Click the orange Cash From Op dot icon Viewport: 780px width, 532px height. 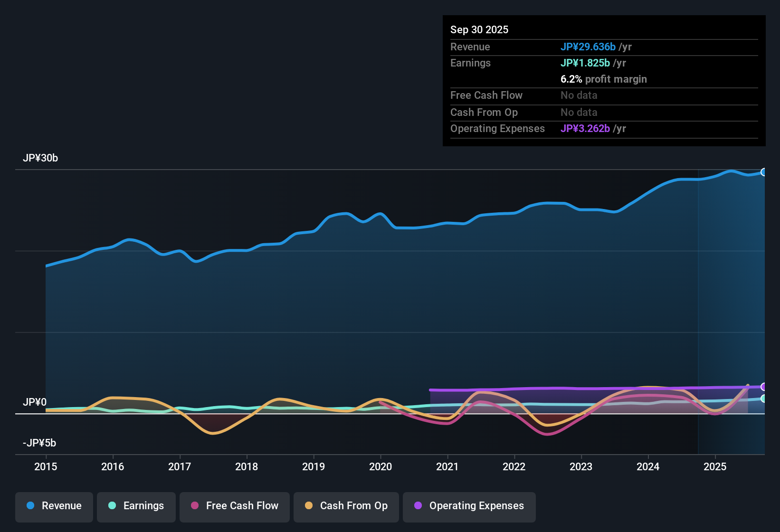309,506
